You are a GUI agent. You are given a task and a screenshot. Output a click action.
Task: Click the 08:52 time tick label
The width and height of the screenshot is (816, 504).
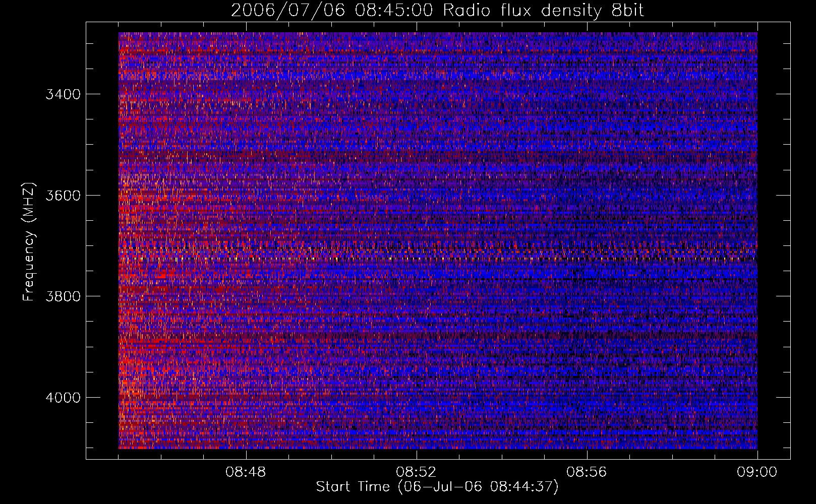pyautogui.click(x=416, y=472)
